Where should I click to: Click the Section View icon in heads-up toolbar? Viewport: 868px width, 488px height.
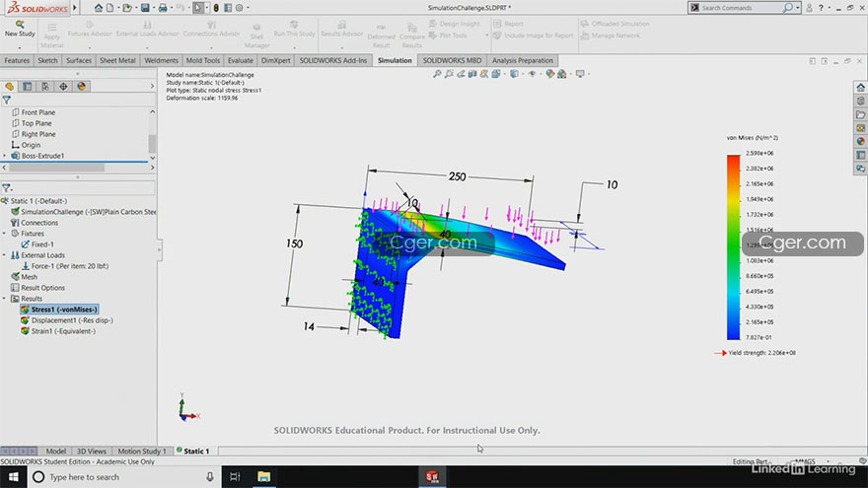[472, 74]
